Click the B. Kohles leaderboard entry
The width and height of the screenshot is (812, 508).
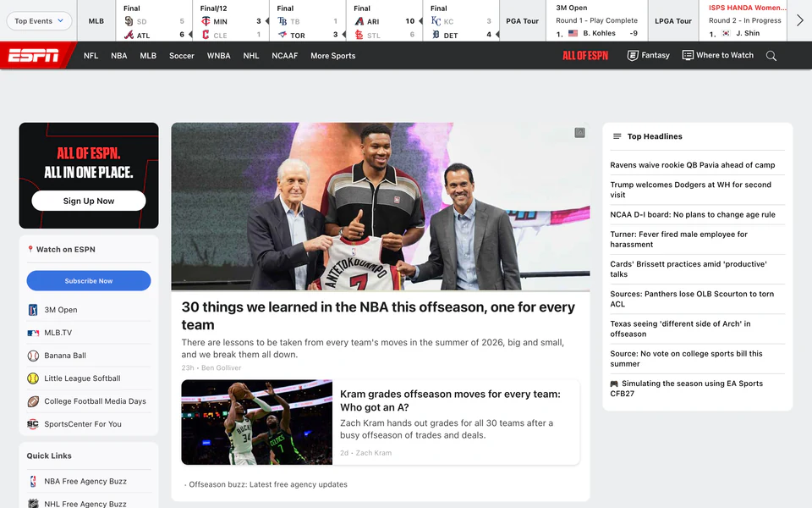click(x=596, y=33)
